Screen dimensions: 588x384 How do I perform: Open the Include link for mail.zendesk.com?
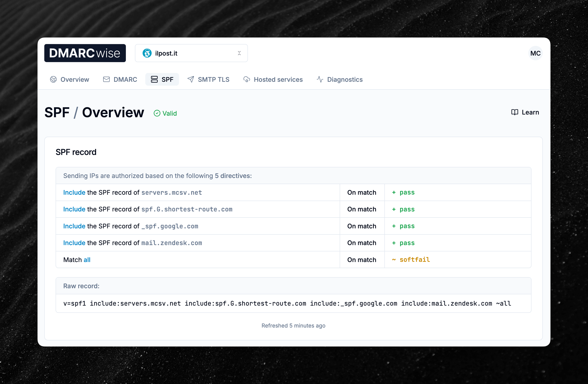pos(74,243)
